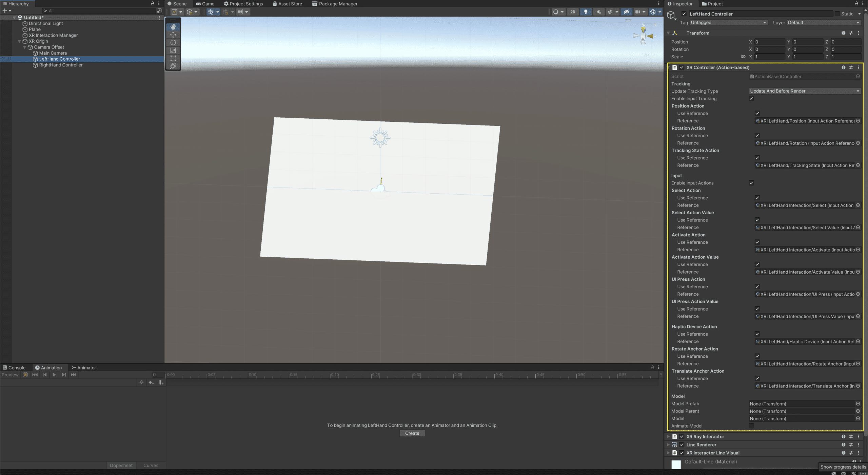868x475 pixels.
Task: Open scene search picker in Hierarchy
Action: tap(159, 11)
